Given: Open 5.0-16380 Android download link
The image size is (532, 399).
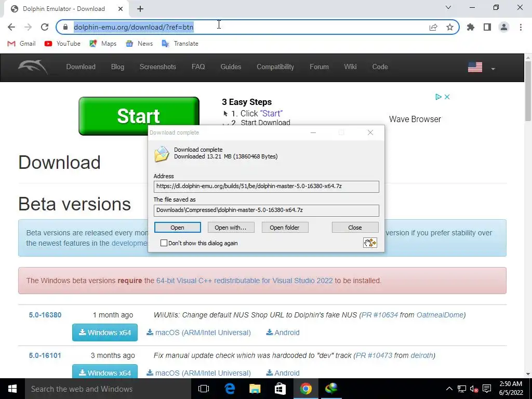Looking at the screenshot, I should pos(283,332).
